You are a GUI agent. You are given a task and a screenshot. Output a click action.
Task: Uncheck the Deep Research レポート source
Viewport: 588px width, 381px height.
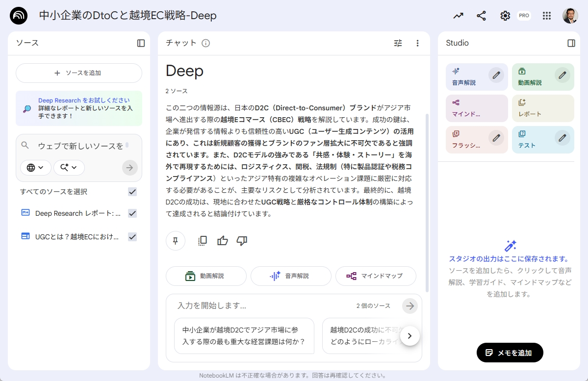(132, 213)
